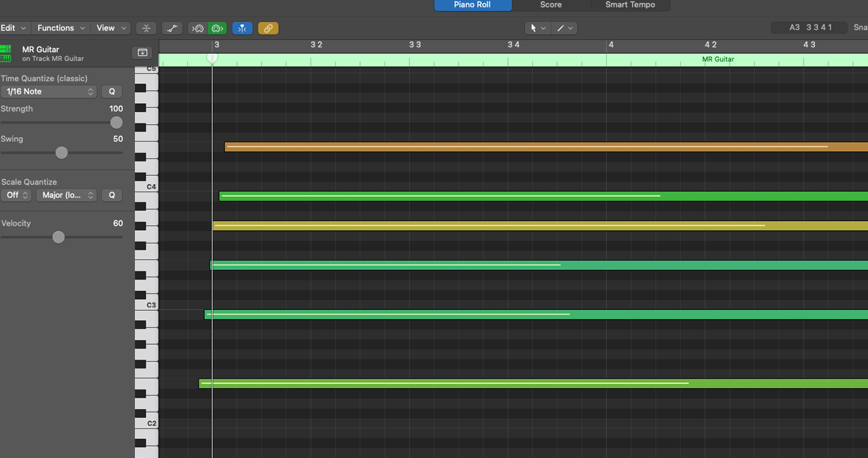The height and width of the screenshot is (458, 868).
Task: Open the Scale Quantize Off dropdown
Action: coord(16,195)
